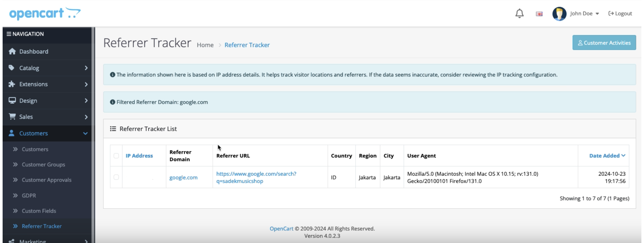Click the Referrer Tracker List icon
This screenshot has width=644, height=243.
point(113,129)
